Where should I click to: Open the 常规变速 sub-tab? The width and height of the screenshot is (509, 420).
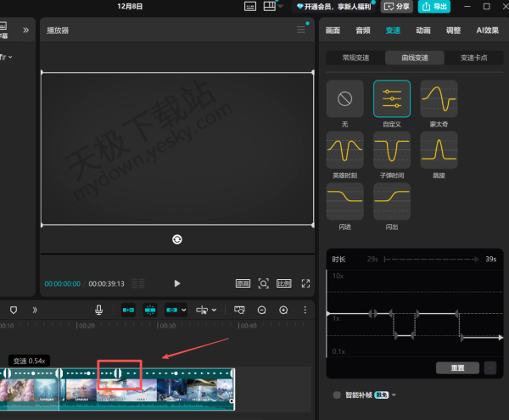[x=355, y=59]
